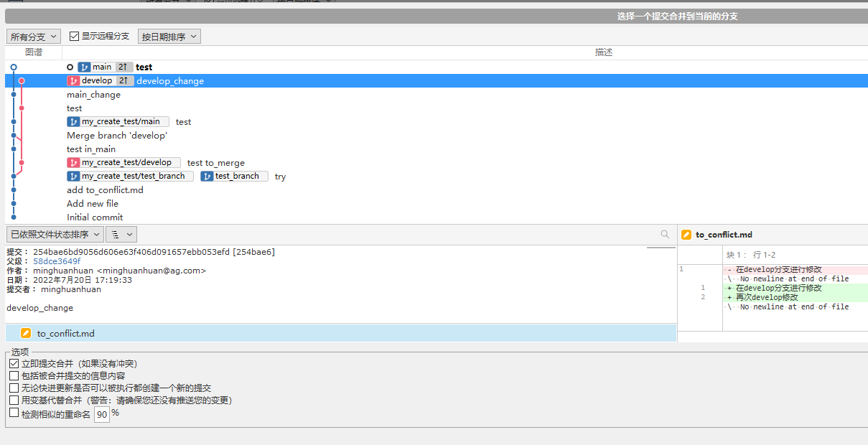Click the my_create_test/develop remote branch tag
The width and height of the screenshot is (868, 445).
pyautogui.click(x=124, y=163)
